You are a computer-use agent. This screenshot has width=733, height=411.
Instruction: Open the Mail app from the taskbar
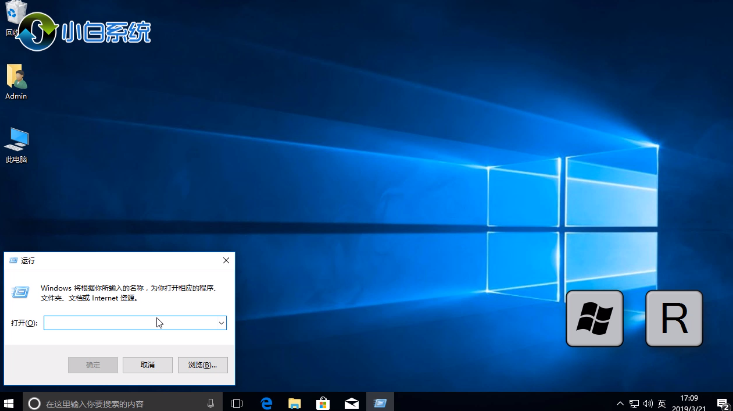(351, 403)
